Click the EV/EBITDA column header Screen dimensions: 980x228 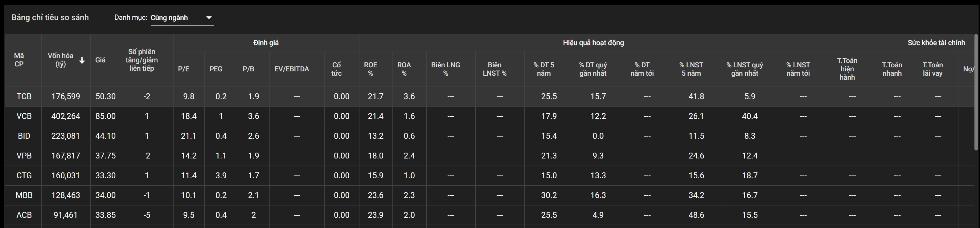[292, 69]
